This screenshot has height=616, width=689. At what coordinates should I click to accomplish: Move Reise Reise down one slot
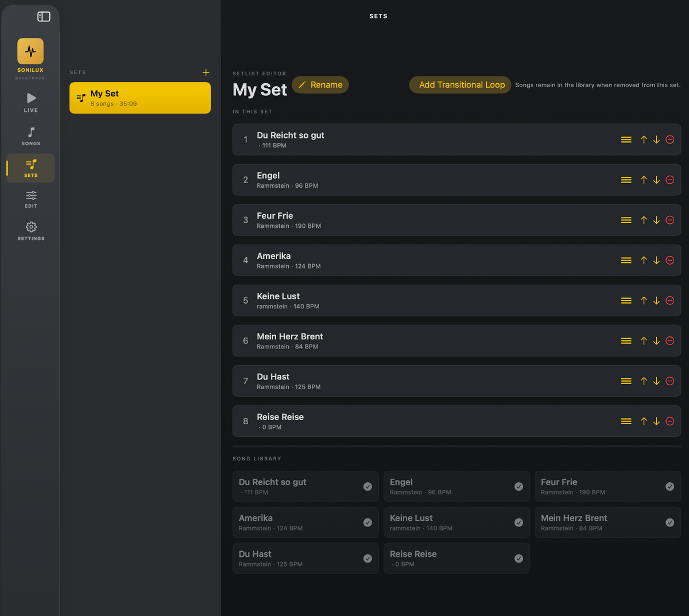656,421
